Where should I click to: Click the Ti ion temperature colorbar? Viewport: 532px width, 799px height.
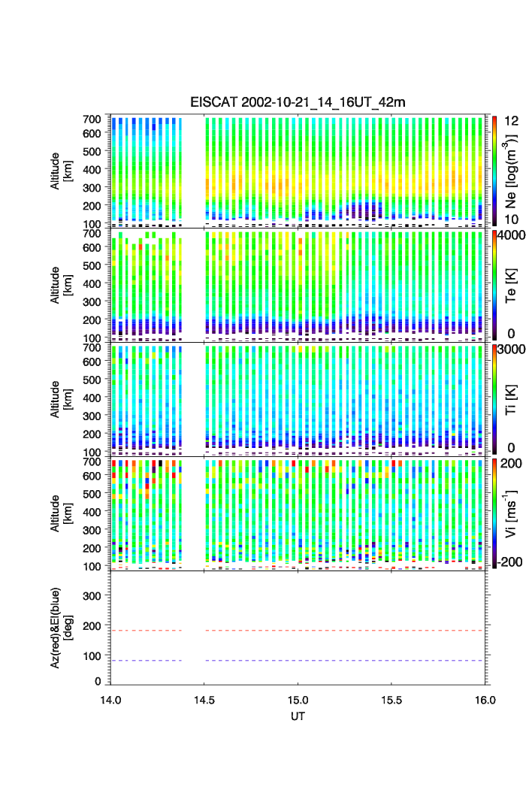tap(494, 399)
